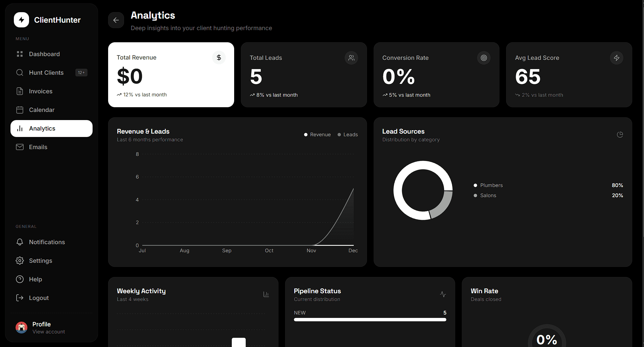This screenshot has height=347, width=644.
Task: Click the back arrow beside Analytics title
Action: point(116,20)
